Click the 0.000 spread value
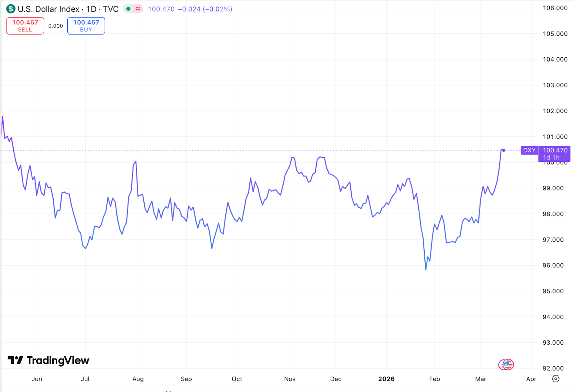 tap(56, 26)
